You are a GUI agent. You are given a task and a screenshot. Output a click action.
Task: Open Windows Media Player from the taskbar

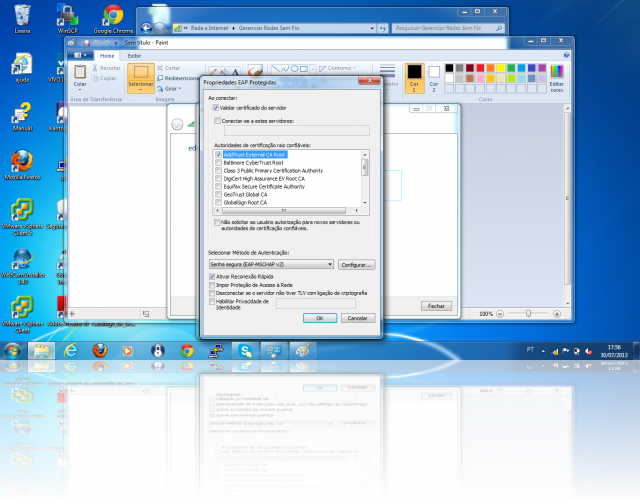[127, 351]
